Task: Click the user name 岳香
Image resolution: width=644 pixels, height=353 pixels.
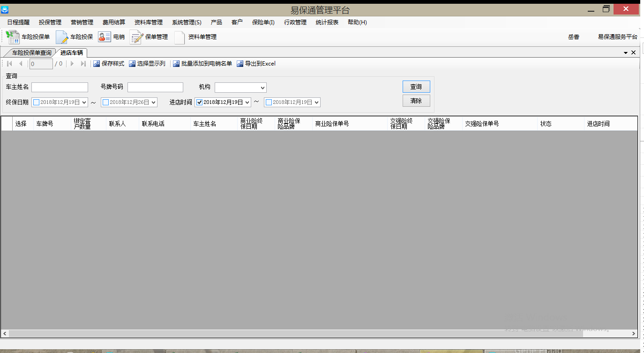Action: point(574,37)
